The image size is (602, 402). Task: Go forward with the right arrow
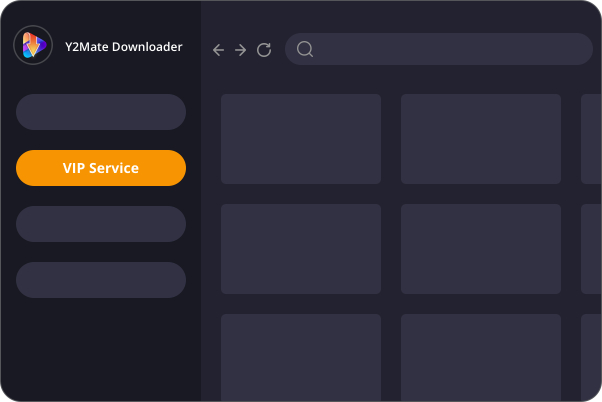pos(241,50)
